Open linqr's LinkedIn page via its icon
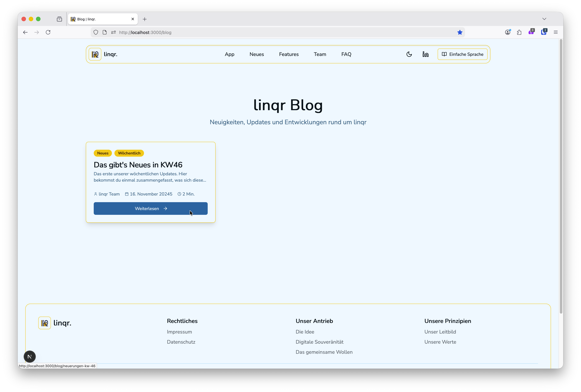Screen dimensions: 581x392 click(425, 54)
